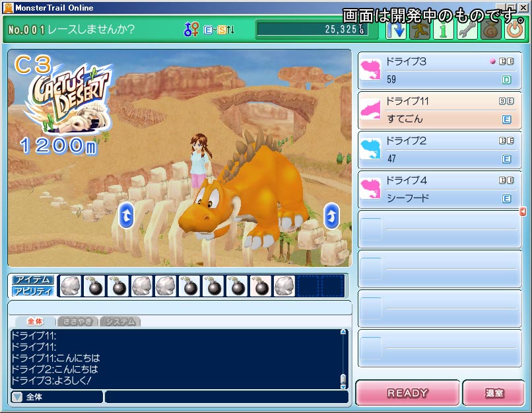This screenshot has width=532, height=413.
Task: Click the E-S rank range icon
Action: click(x=219, y=30)
